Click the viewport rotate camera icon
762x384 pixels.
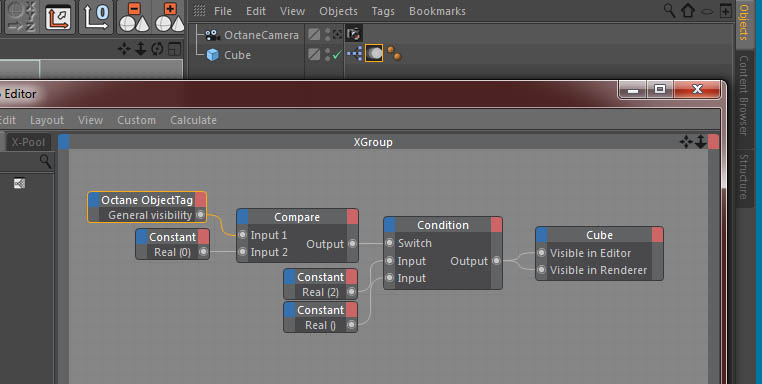tap(157, 49)
